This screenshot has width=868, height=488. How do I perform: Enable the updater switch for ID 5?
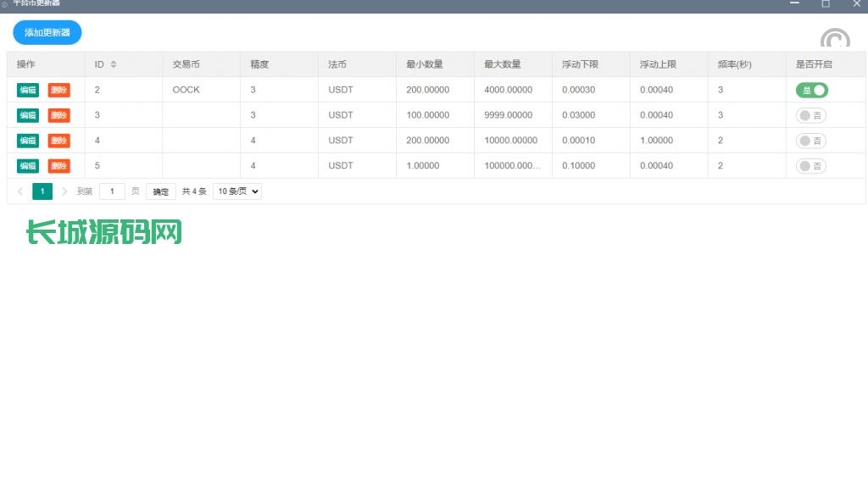[811, 166]
